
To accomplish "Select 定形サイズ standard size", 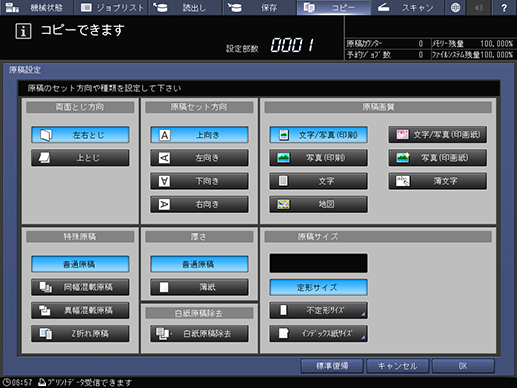I will [318, 287].
